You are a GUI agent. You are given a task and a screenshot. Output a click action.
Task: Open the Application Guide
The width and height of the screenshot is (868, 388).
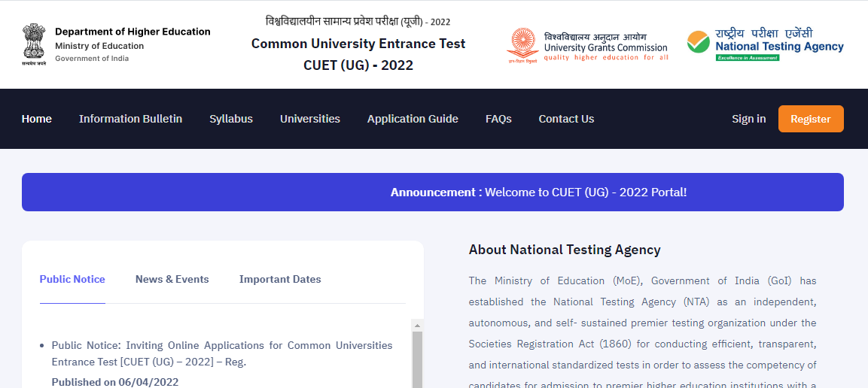(413, 119)
